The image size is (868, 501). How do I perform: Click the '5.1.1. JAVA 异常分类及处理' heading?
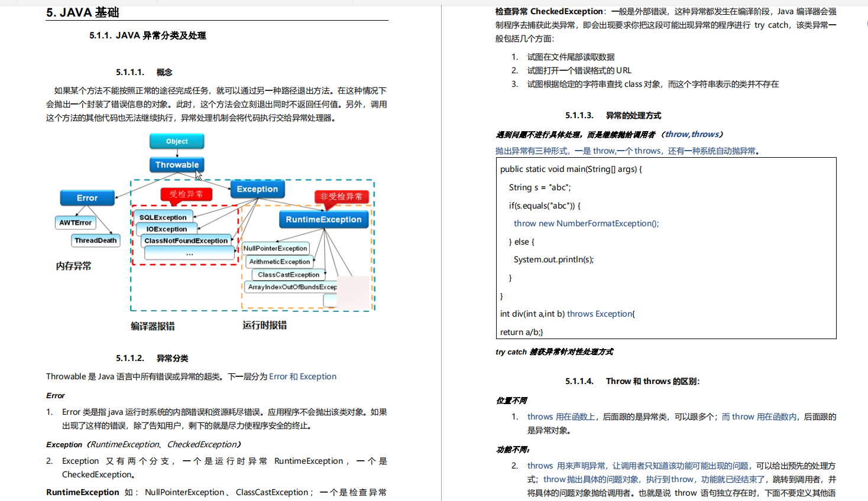(x=148, y=35)
